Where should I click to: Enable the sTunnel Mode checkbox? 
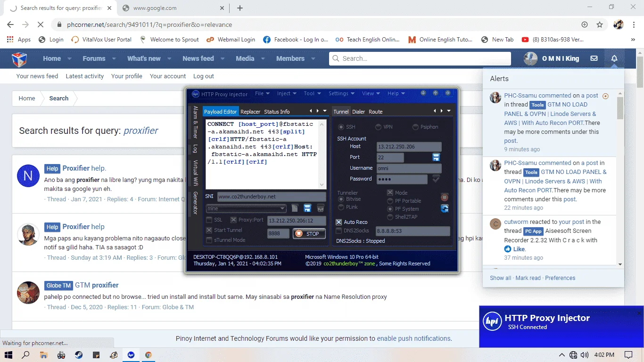[x=209, y=240]
